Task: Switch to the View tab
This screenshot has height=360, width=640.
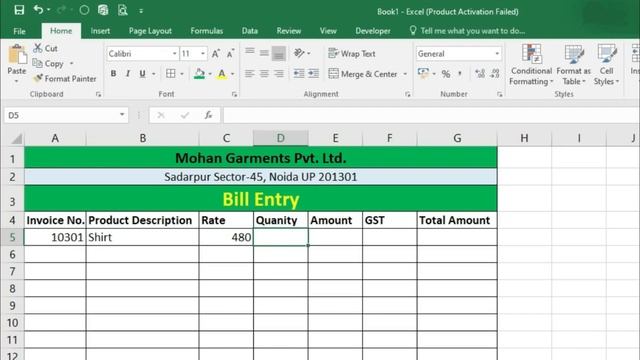Action: pyautogui.click(x=328, y=31)
